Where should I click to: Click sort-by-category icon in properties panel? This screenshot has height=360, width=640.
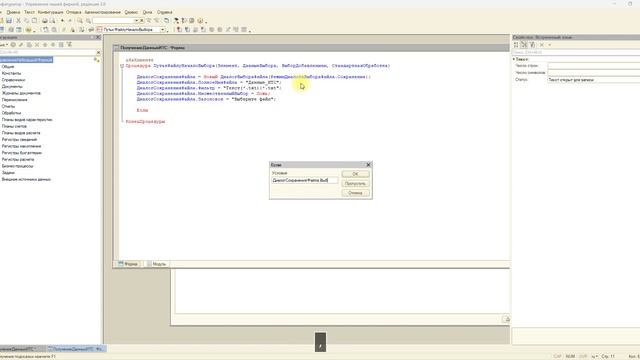point(524,44)
